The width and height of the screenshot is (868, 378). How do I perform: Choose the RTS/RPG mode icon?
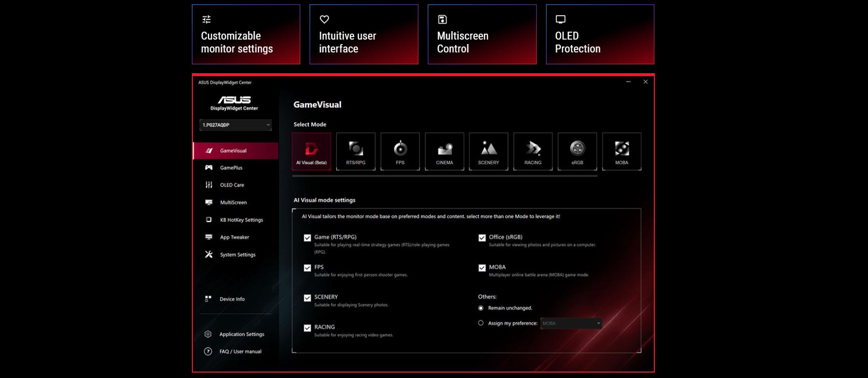356,151
